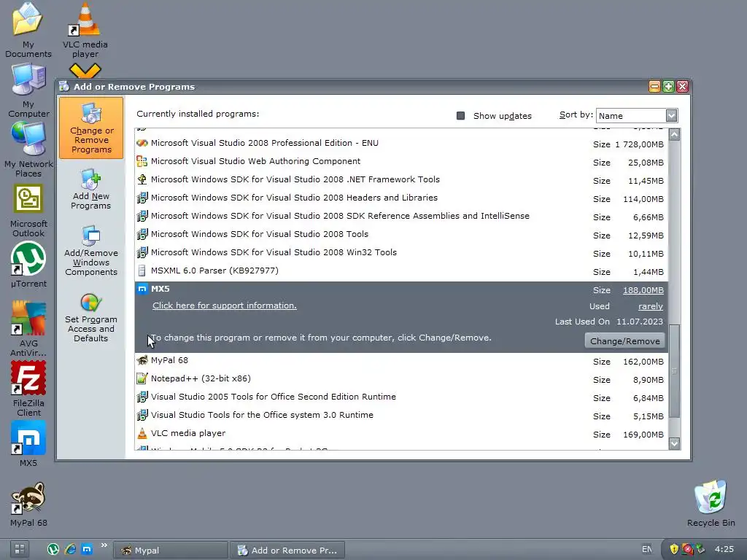Click the Notepad++ program icon in list
This screenshot has width=747, height=560.
pos(142,378)
